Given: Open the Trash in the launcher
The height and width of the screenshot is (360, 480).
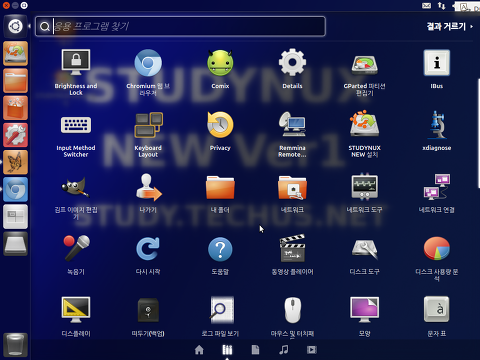Looking at the screenshot, I should point(15,344).
